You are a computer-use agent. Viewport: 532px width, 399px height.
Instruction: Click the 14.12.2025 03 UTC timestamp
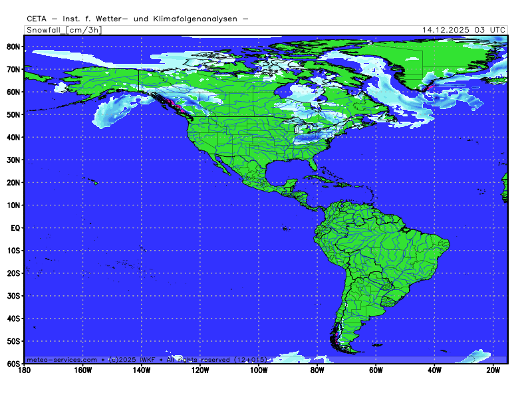464,30
